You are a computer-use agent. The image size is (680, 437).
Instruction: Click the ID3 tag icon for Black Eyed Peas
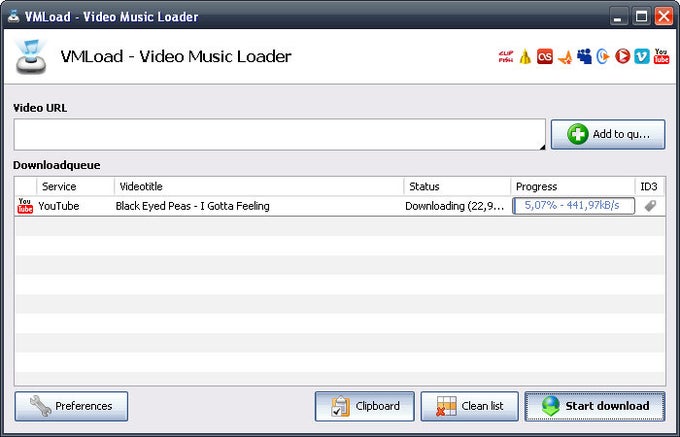(650, 205)
